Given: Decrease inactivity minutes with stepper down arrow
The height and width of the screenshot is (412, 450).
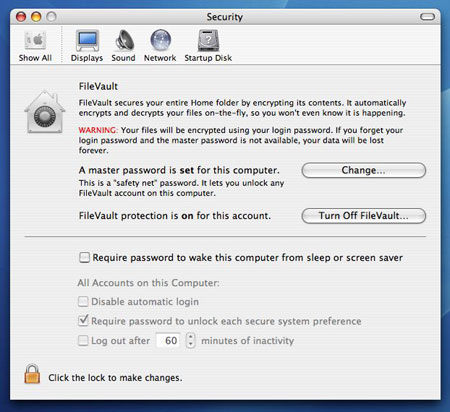Looking at the screenshot, I should point(190,344).
